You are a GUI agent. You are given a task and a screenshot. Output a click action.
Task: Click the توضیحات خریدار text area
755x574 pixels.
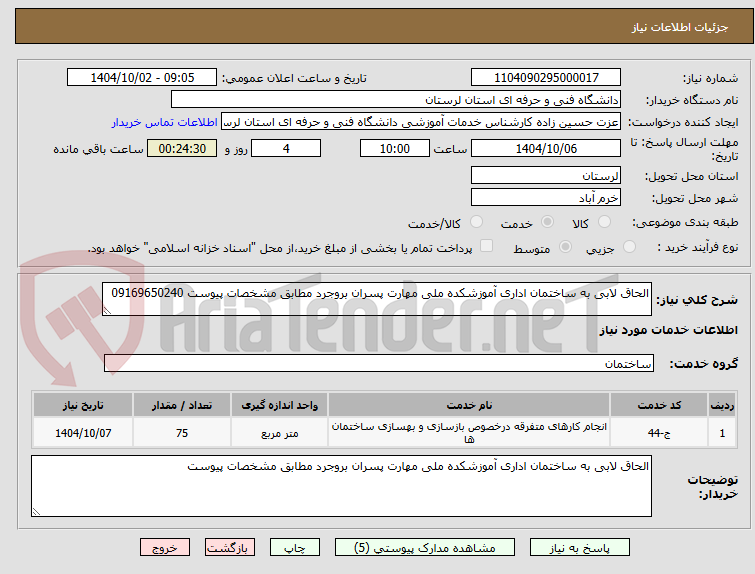341,486
